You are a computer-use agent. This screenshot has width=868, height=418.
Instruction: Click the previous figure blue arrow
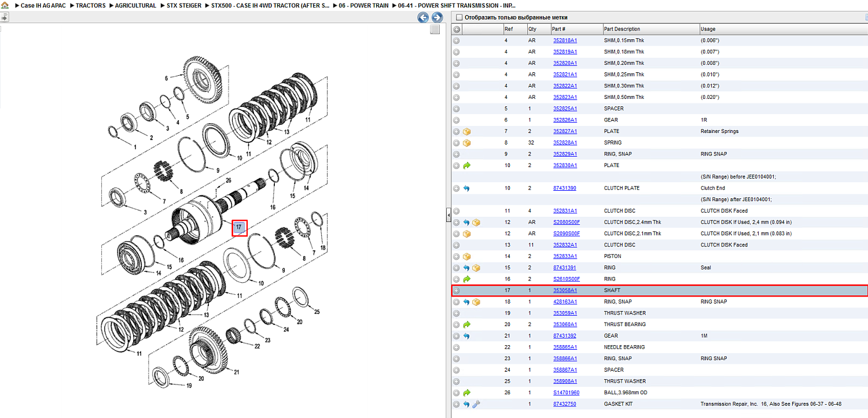[423, 17]
